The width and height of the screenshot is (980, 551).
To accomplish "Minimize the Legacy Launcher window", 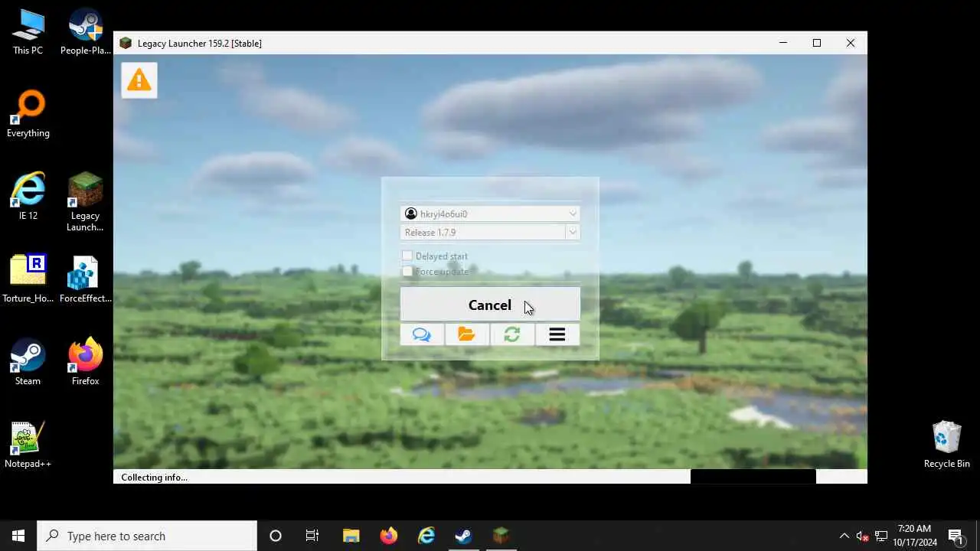I will (x=783, y=43).
